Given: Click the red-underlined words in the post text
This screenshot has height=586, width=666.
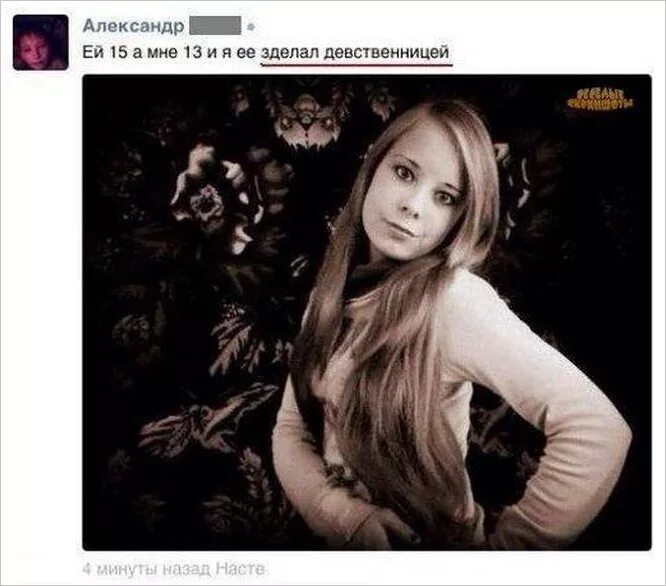Looking at the screenshot, I should pyautogui.click(x=356, y=53).
